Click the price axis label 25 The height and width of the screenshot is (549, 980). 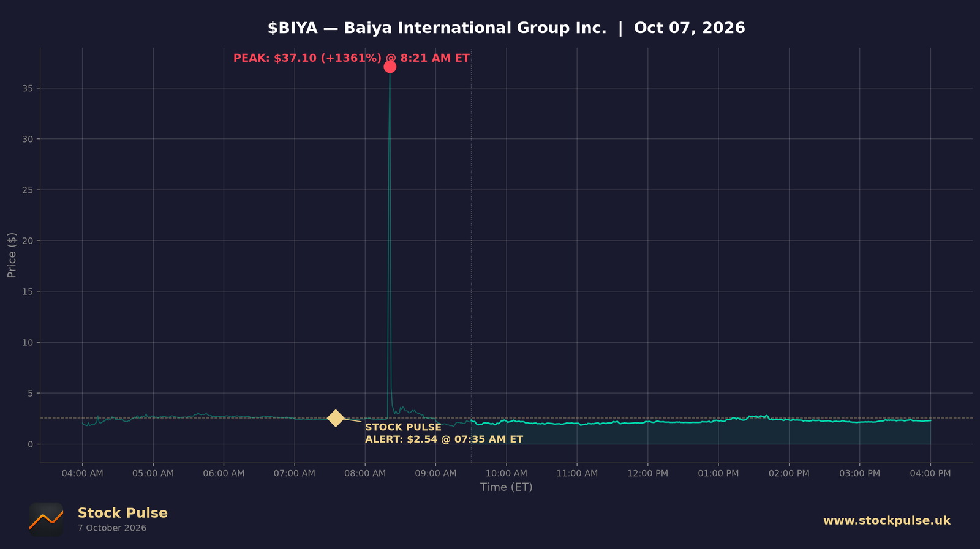click(x=29, y=190)
